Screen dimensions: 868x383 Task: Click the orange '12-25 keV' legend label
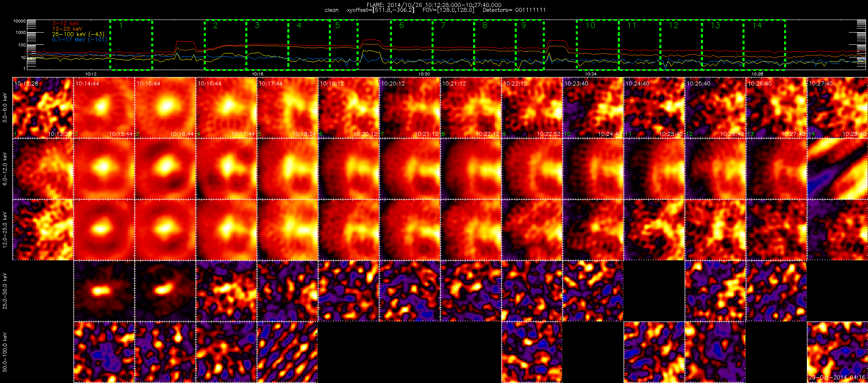coord(67,29)
